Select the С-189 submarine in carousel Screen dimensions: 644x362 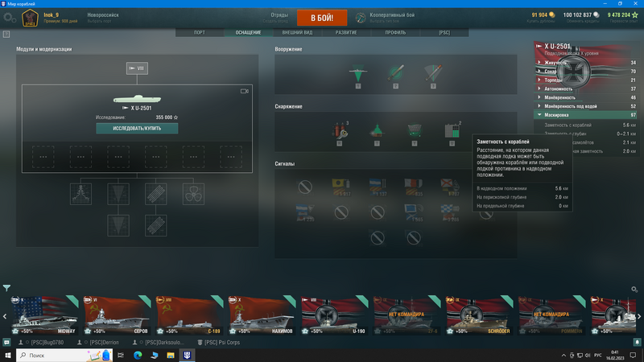190,315
